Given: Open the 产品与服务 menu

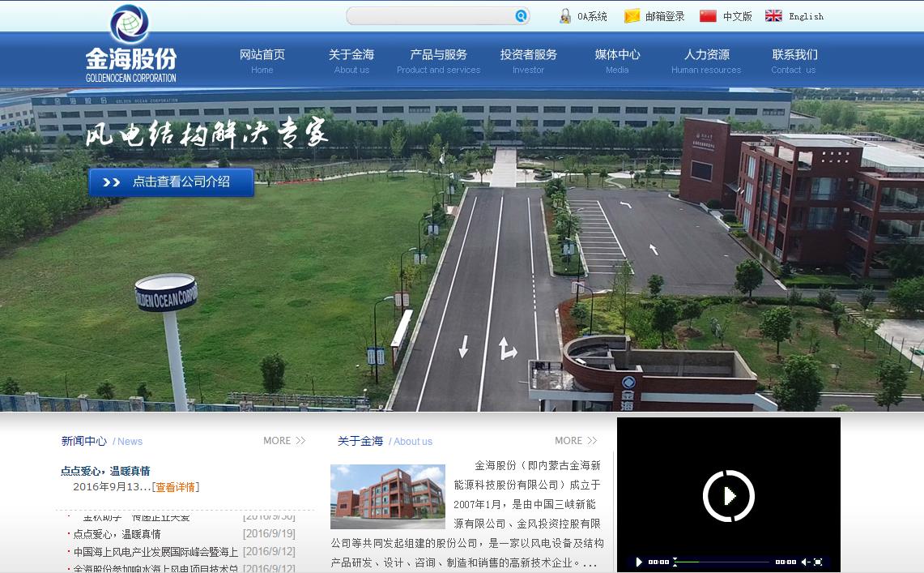Looking at the screenshot, I should (x=438, y=61).
